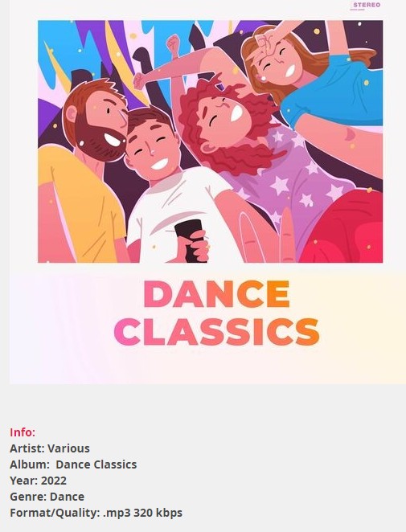Click the Genre: Dance text

[x=47, y=497]
